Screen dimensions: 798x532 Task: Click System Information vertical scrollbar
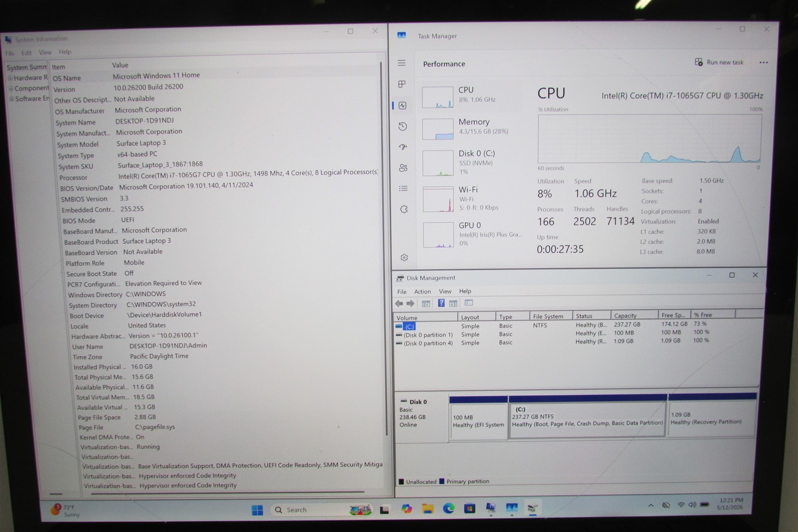coord(382,249)
